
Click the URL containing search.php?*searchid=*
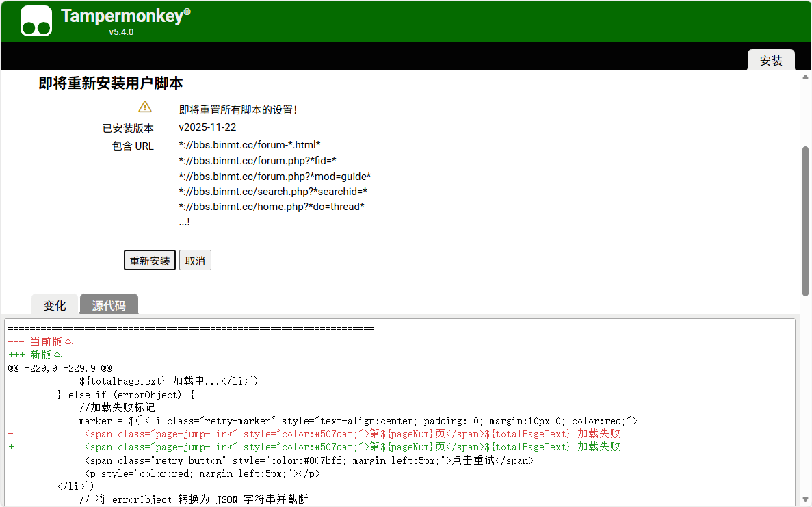click(273, 192)
